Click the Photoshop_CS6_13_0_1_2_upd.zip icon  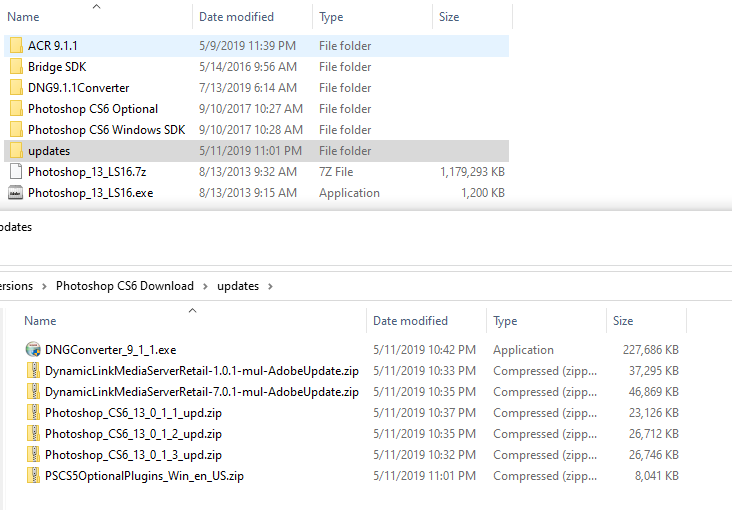coord(33,434)
